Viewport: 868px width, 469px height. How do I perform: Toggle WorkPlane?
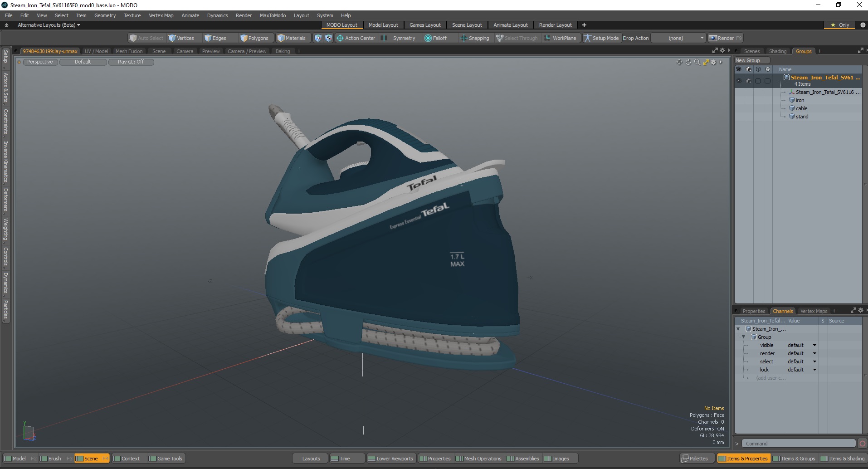[x=560, y=38]
